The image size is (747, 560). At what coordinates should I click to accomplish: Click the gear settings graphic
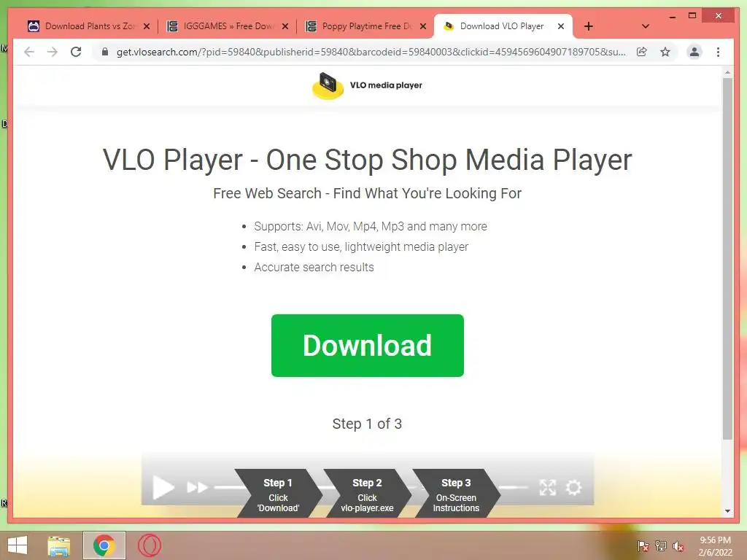coord(573,487)
